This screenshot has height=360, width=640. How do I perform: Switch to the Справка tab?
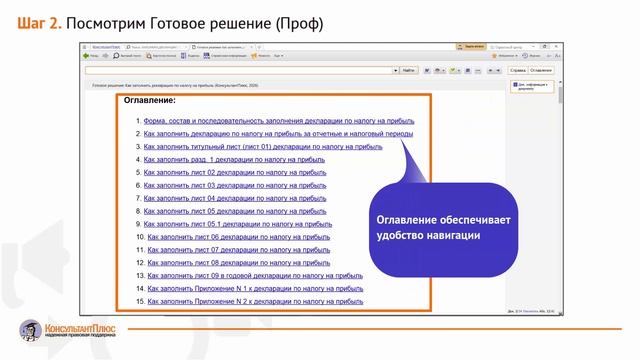518,70
